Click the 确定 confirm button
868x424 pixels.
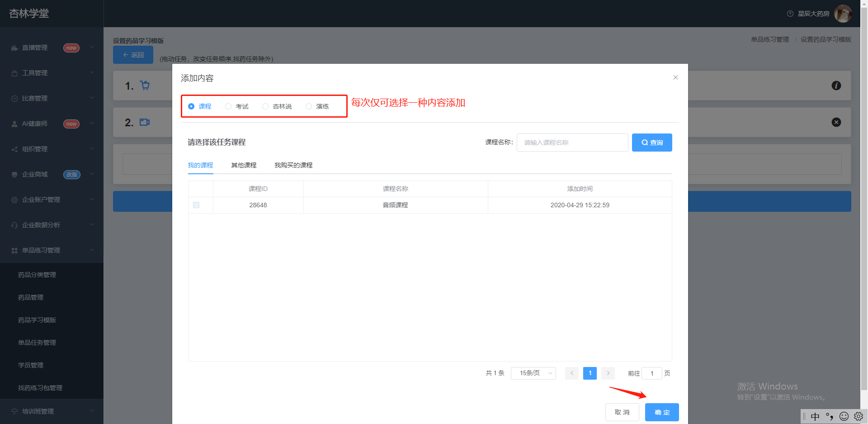pos(662,412)
